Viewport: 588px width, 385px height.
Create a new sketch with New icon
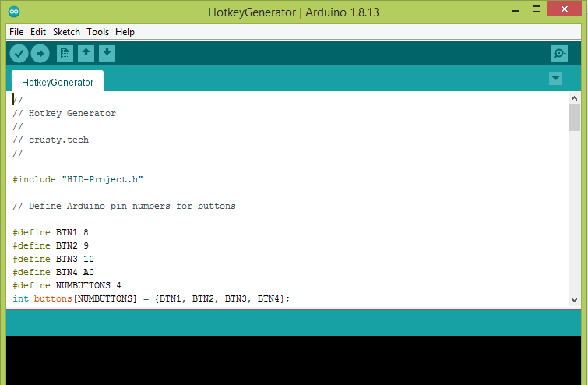click(65, 53)
